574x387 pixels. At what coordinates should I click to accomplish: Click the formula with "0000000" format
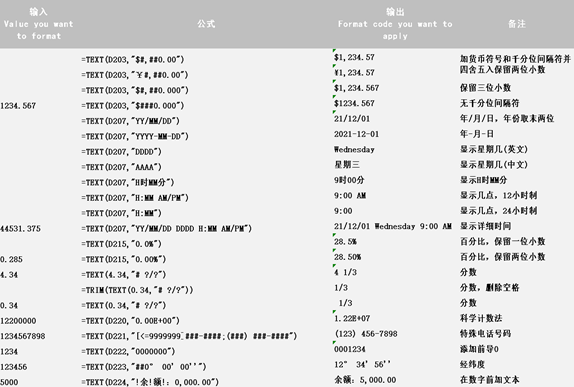click(x=128, y=352)
